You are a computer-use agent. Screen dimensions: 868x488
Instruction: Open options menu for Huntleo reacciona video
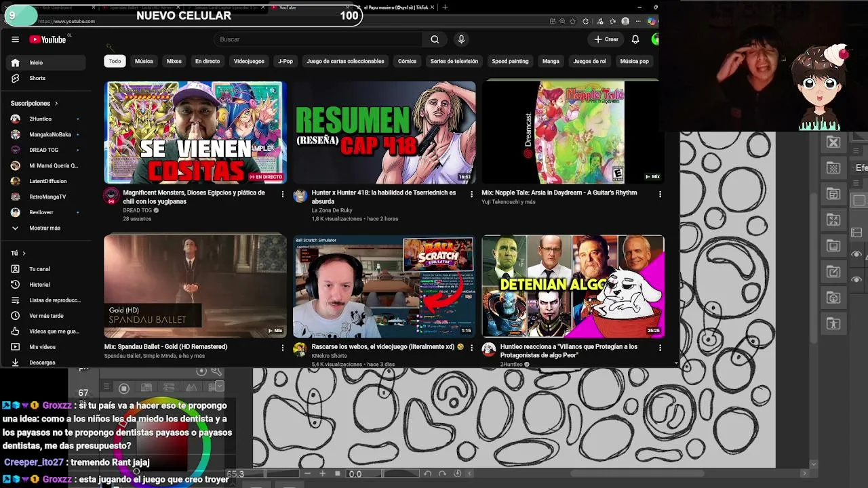coord(660,348)
